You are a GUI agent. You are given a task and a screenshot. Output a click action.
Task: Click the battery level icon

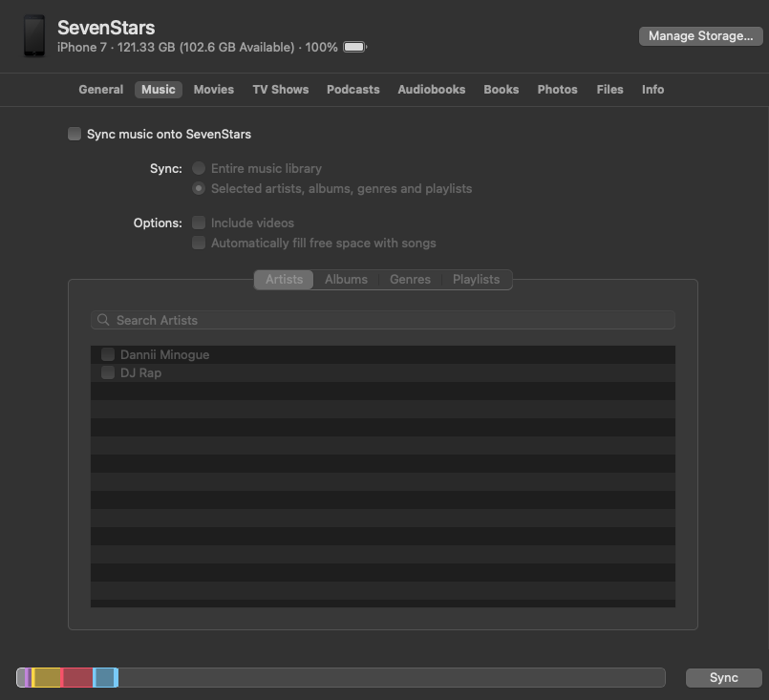click(x=354, y=47)
